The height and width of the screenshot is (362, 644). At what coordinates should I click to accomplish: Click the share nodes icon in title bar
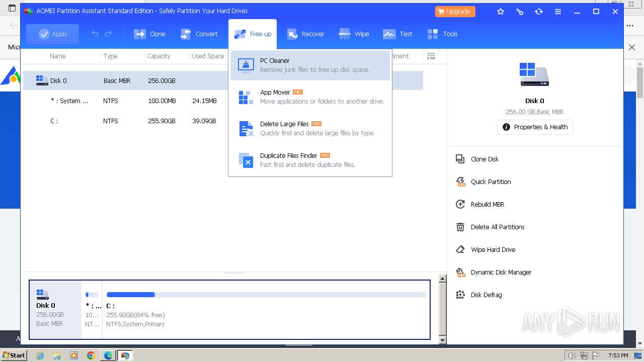tap(520, 11)
